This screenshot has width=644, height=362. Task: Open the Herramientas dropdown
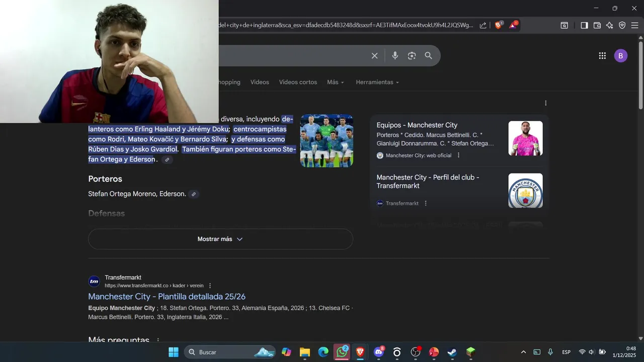tap(377, 82)
